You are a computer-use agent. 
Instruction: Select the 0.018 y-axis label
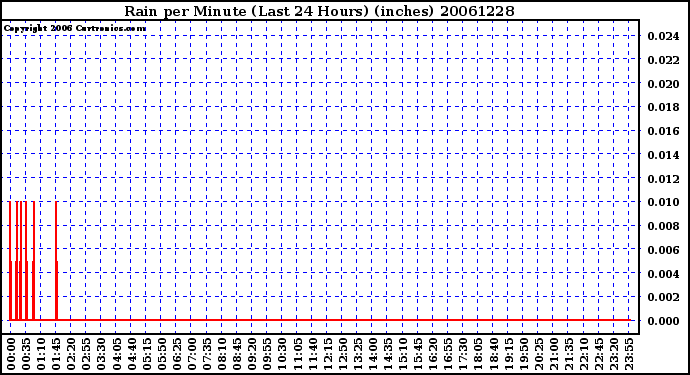663,107
